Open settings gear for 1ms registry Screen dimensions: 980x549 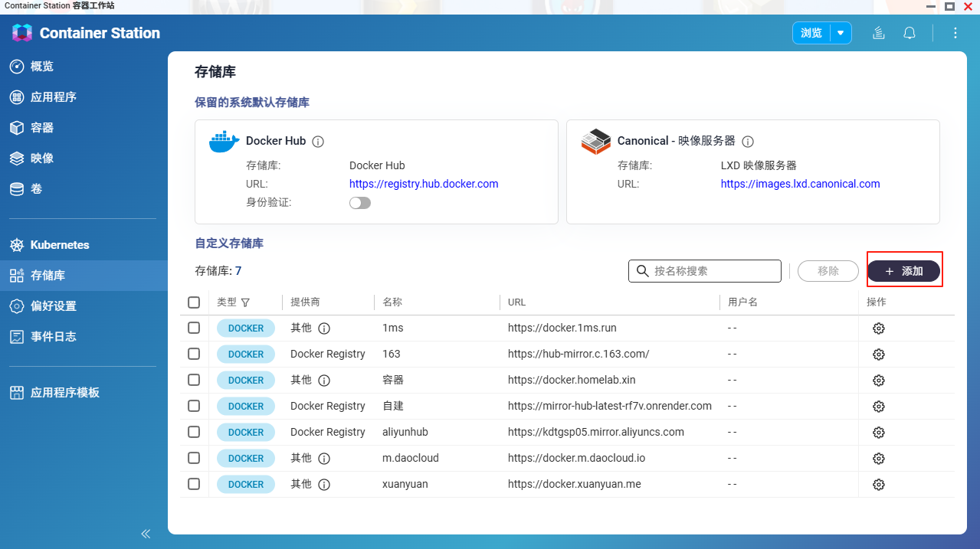879,328
